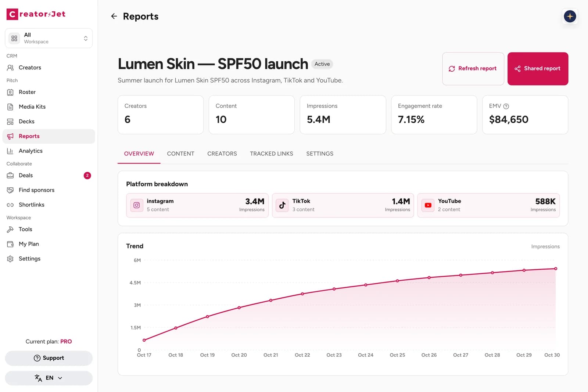588x392 pixels.
Task: Click the Content 10 stat card
Action: 252,115
